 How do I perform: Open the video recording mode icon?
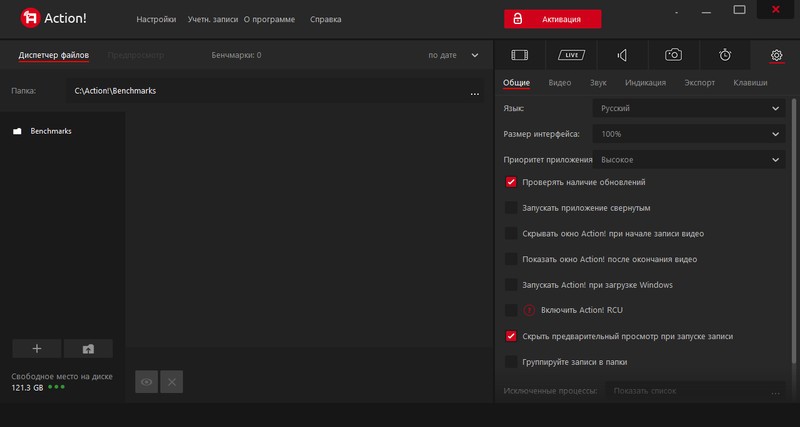coord(519,55)
